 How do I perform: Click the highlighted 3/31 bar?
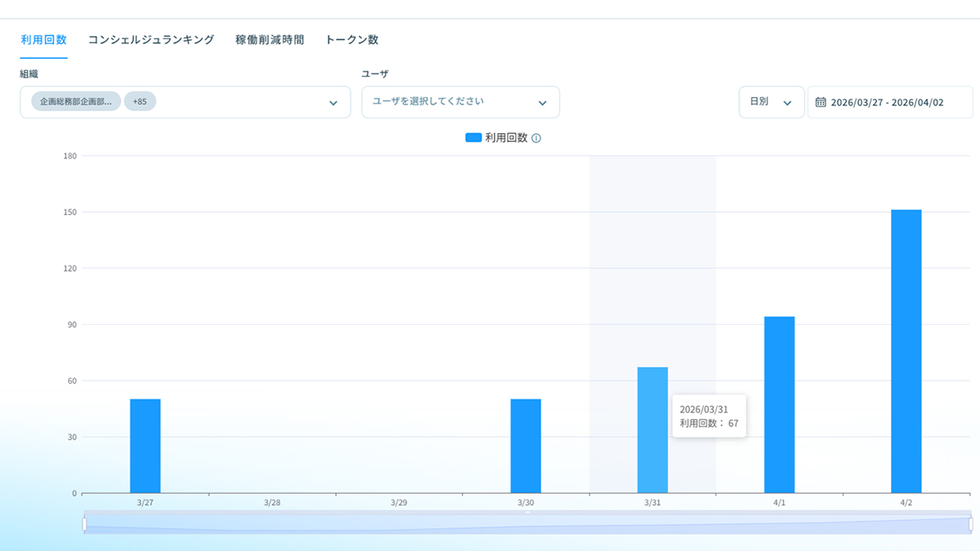[x=653, y=430]
